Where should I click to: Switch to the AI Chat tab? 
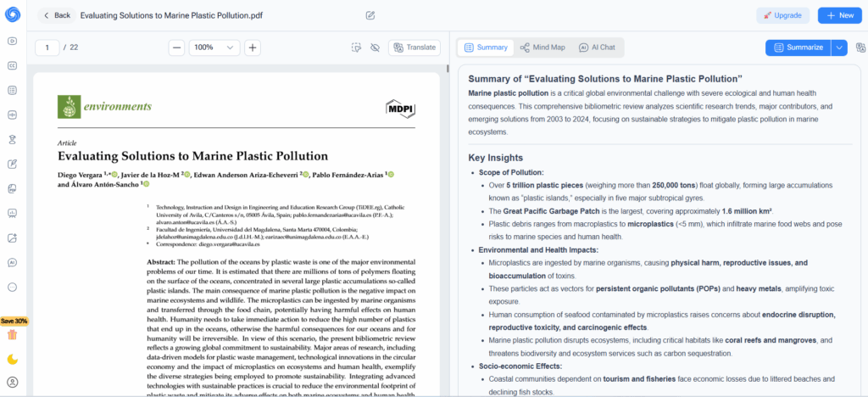598,48
